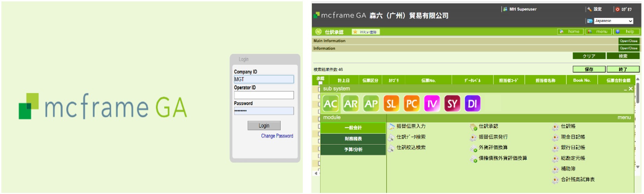Screen dimensions: 644x194
Task: Open the AP sub system icon
Action: point(371,104)
